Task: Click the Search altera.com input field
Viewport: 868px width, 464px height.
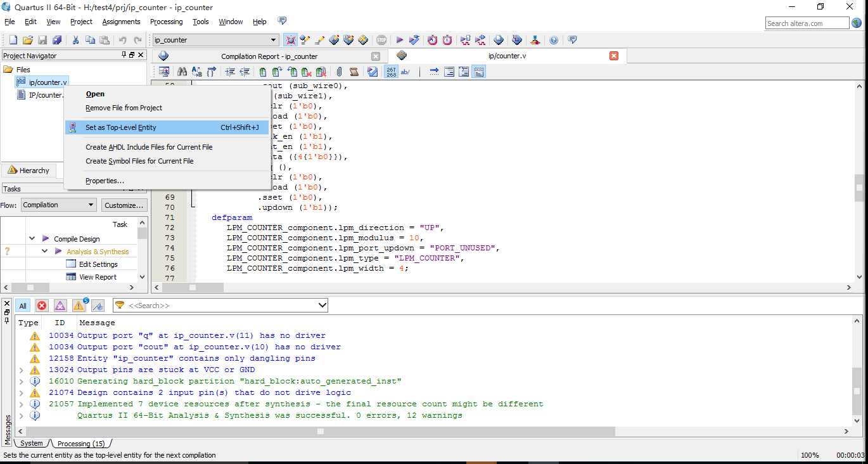Action: click(807, 23)
